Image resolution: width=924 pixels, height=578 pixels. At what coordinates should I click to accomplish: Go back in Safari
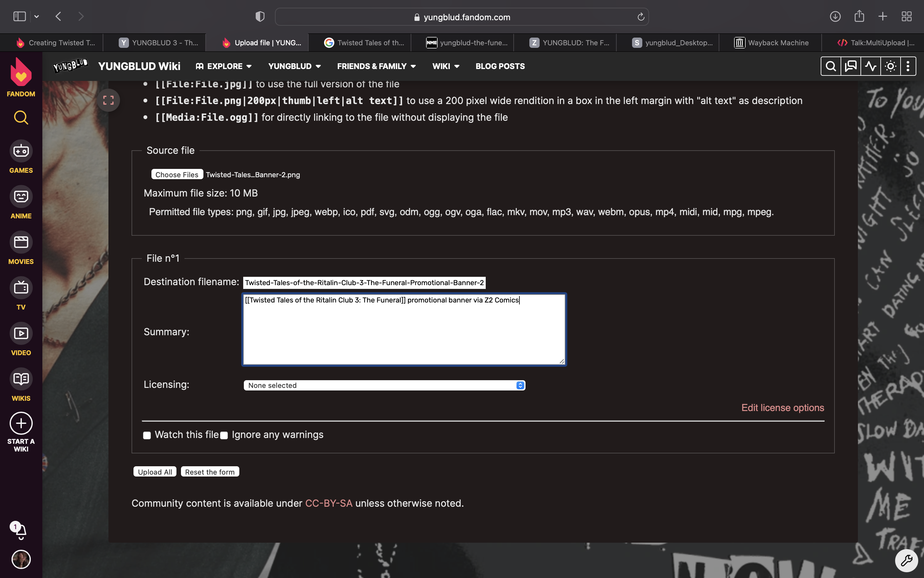(x=58, y=16)
